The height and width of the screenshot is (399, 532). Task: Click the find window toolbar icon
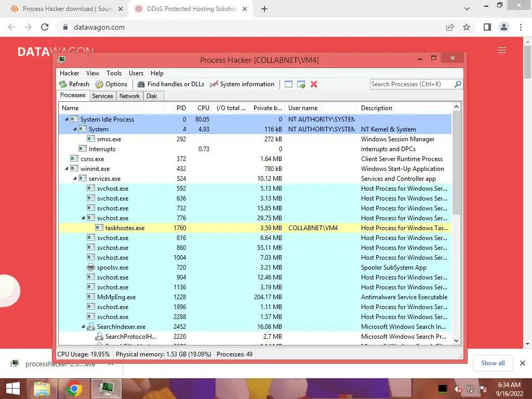click(x=288, y=84)
